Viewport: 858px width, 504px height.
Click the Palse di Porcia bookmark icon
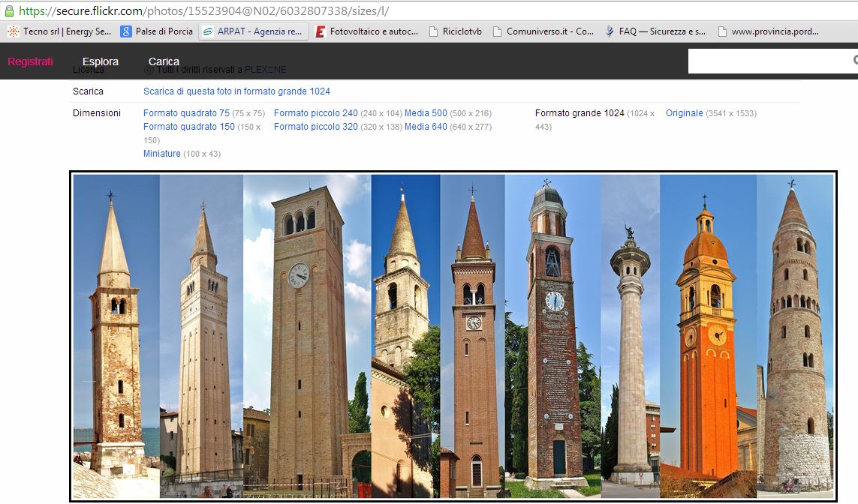coord(126,31)
